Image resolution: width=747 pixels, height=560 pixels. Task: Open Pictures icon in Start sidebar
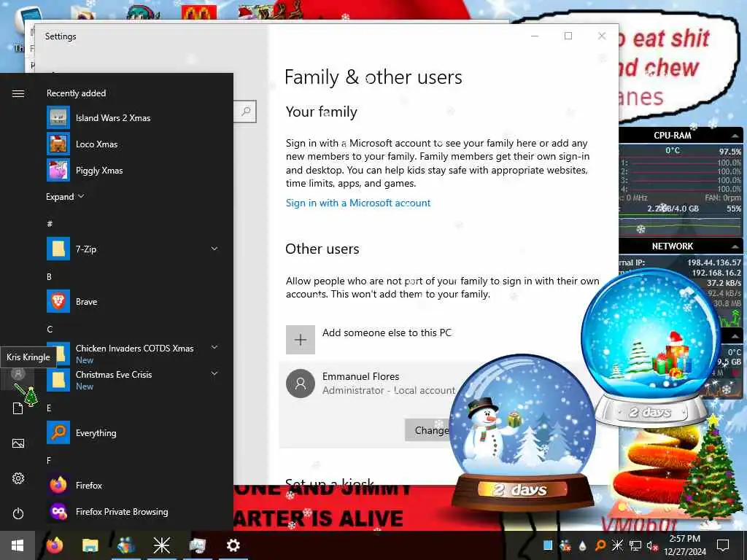(18, 443)
